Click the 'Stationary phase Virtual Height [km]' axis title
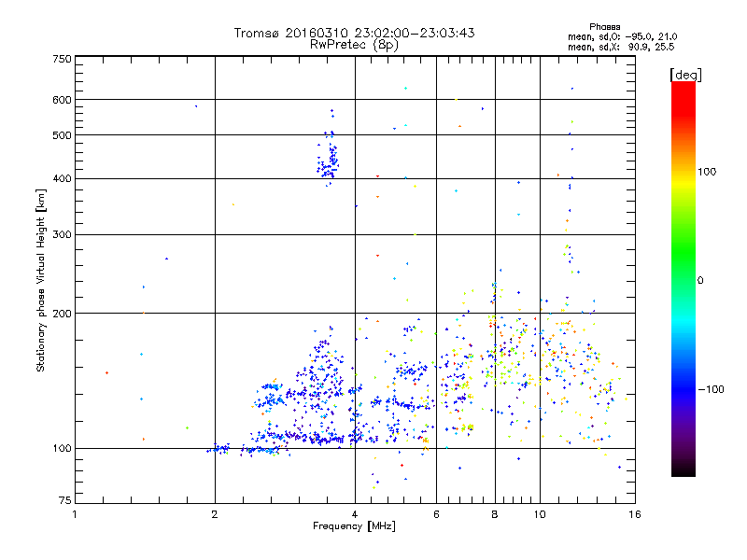This screenshot has width=747, height=560. (x=41, y=280)
